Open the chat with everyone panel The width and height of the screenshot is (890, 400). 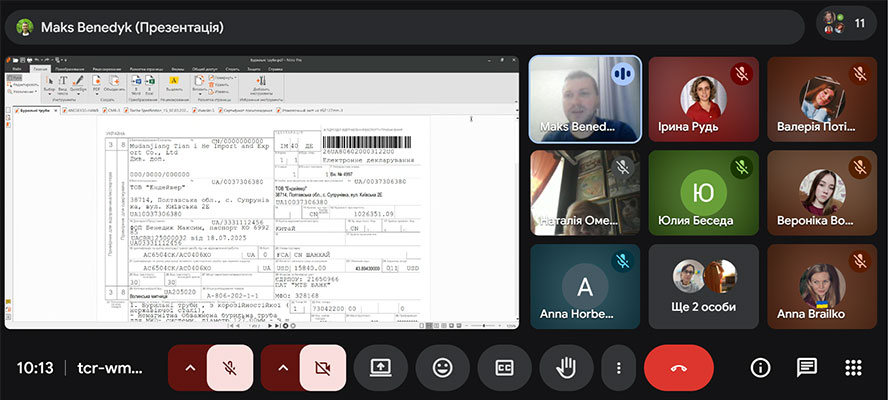[807, 368]
